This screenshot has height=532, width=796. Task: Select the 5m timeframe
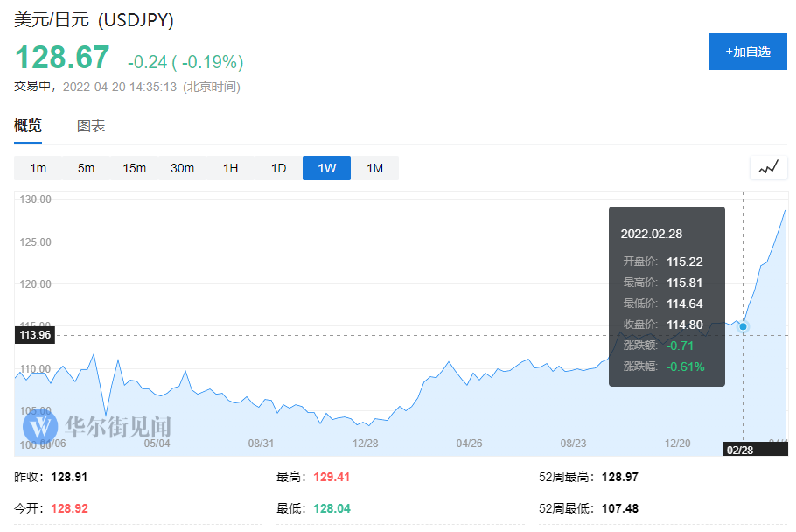(x=86, y=168)
